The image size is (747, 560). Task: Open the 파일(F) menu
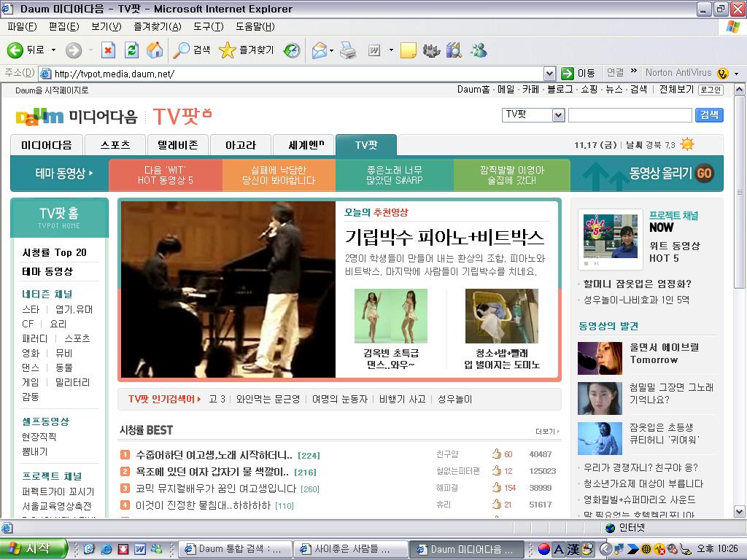22,27
